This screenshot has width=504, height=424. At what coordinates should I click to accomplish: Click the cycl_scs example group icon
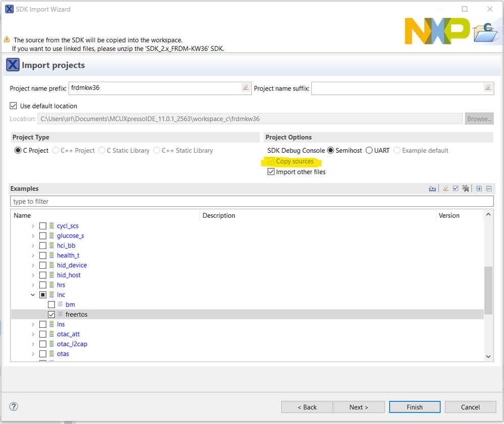[x=51, y=226]
